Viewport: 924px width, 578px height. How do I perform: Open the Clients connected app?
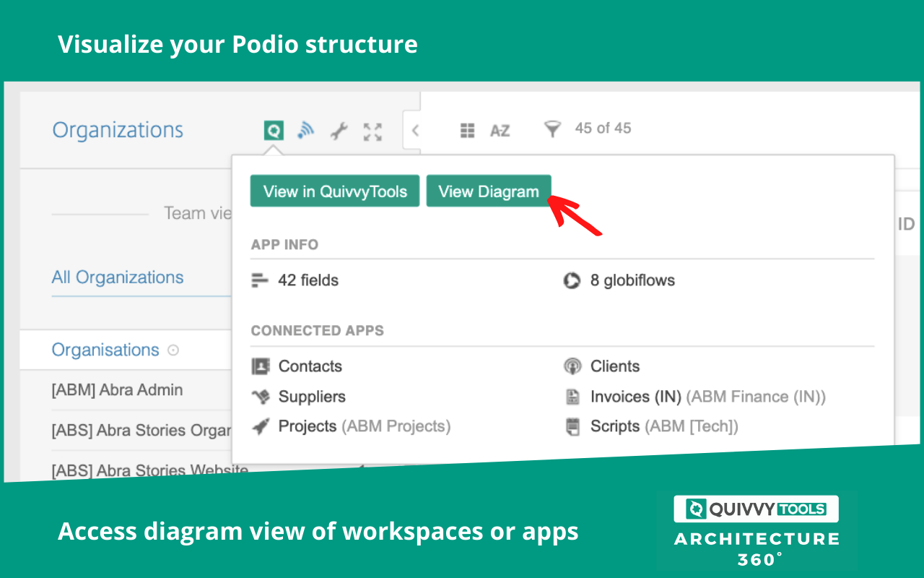(x=615, y=366)
